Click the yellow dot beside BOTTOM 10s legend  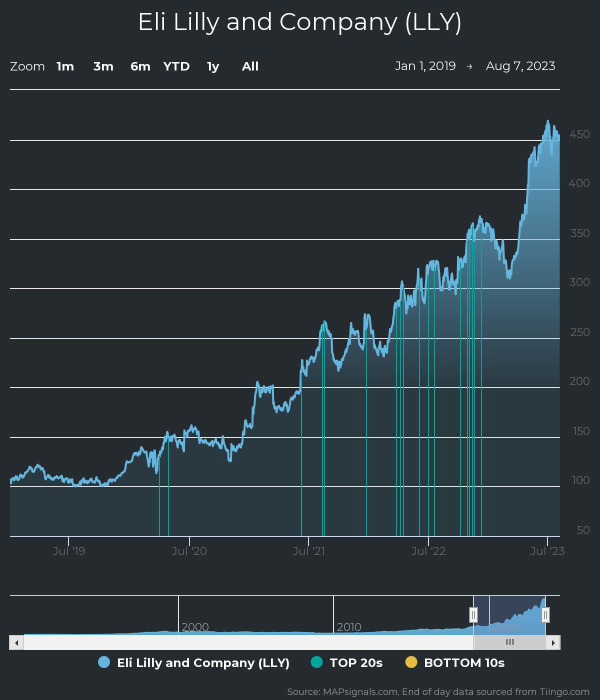(410, 662)
